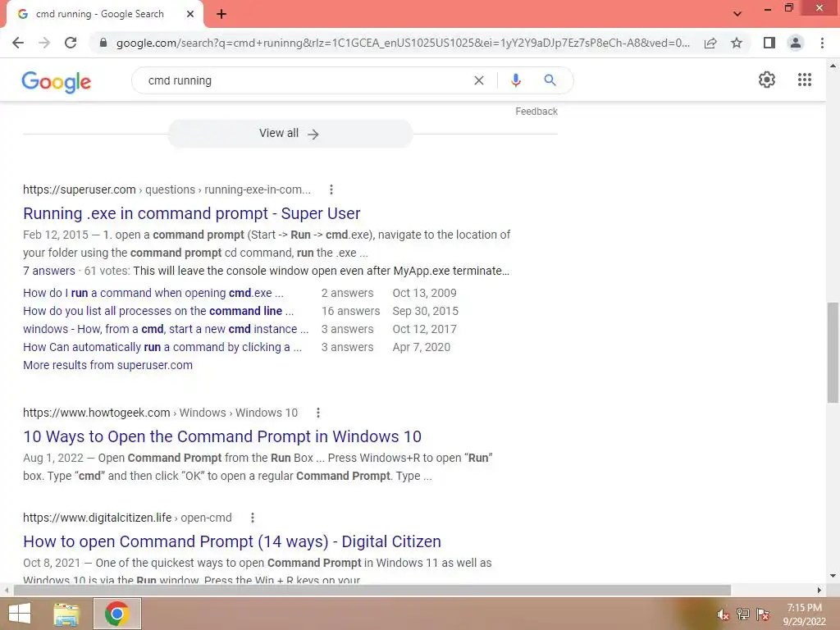Click the vertical scrollbar thumb
Viewport: 840px width, 630px height.
(x=833, y=353)
